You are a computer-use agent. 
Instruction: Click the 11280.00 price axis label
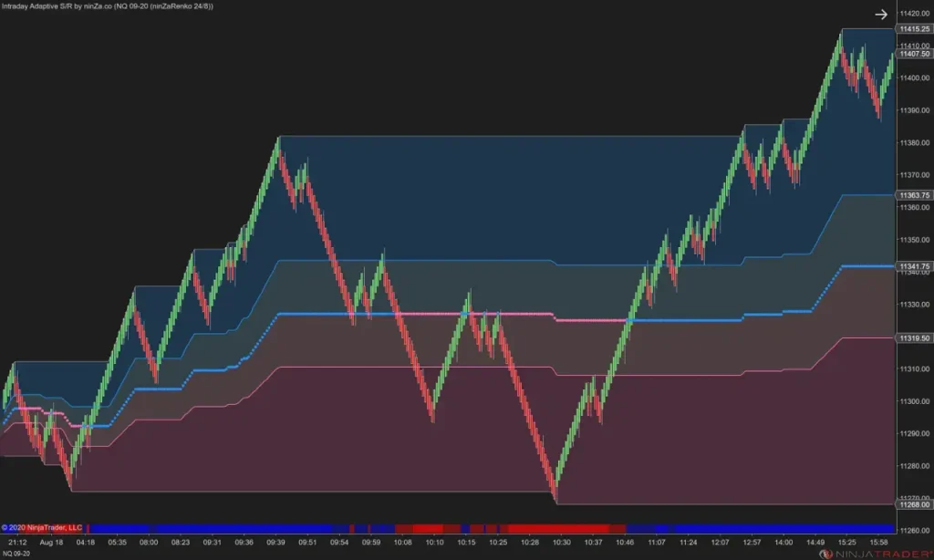coord(914,466)
